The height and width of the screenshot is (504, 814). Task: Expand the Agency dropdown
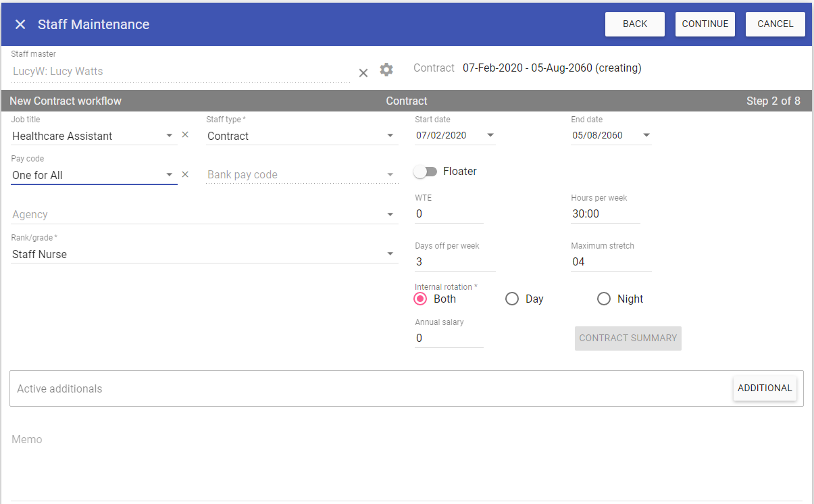pos(390,215)
